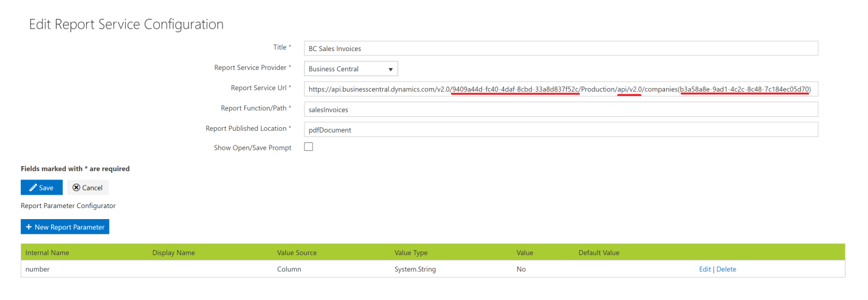The image size is (868, 300).
Task: Click the Default Value column header
Action: click(x=599, y=253)
